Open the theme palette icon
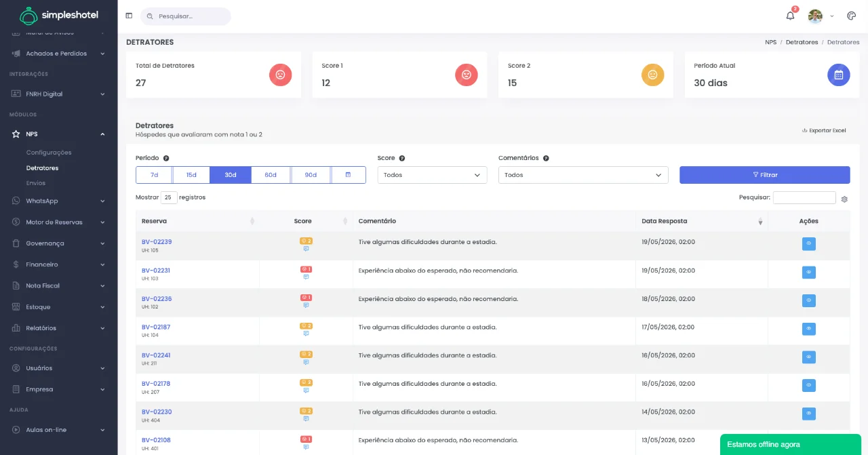This screenshot has height=455, width=868. coord(852,16)
